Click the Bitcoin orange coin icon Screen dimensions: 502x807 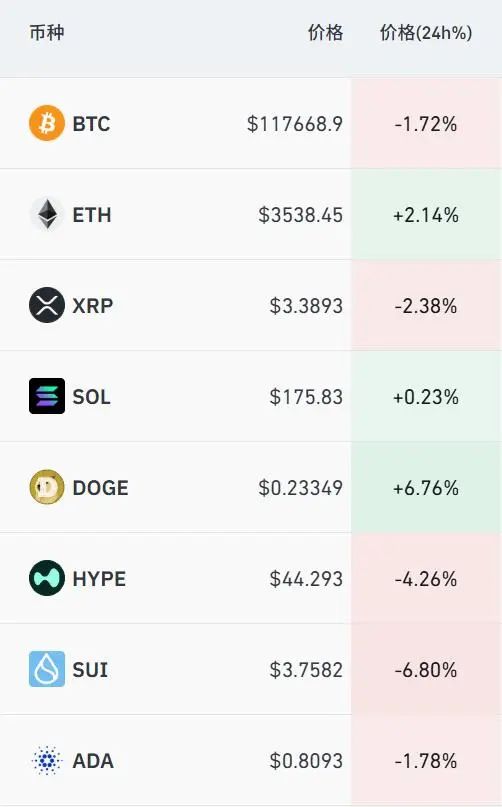click(x=47, y=124)
